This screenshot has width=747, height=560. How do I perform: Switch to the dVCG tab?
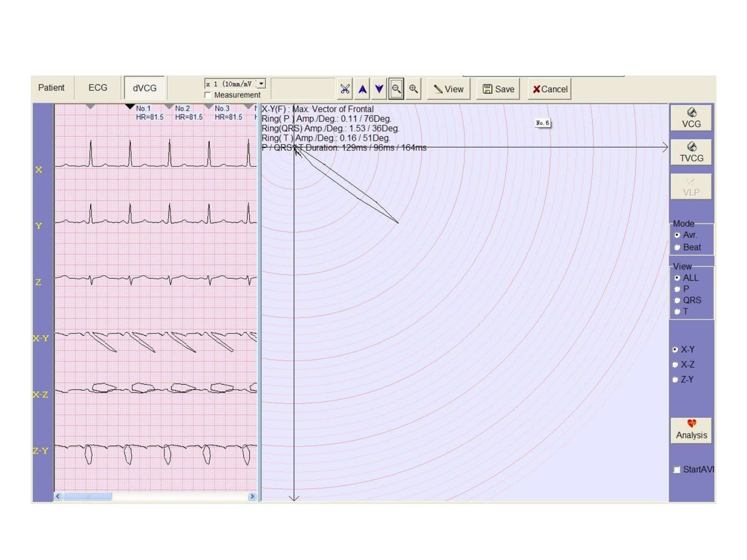(x=144, y=88)
